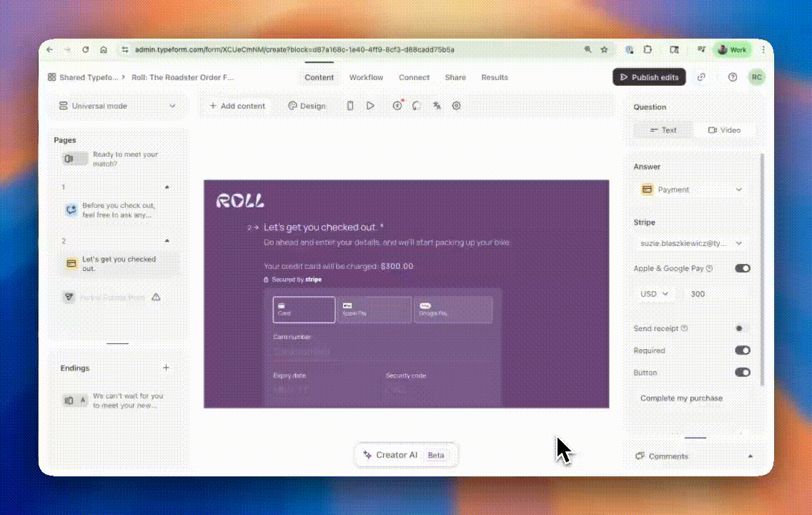
Task: Reload the page in browser
Action: pyautogui.click(x=86, y=50)
